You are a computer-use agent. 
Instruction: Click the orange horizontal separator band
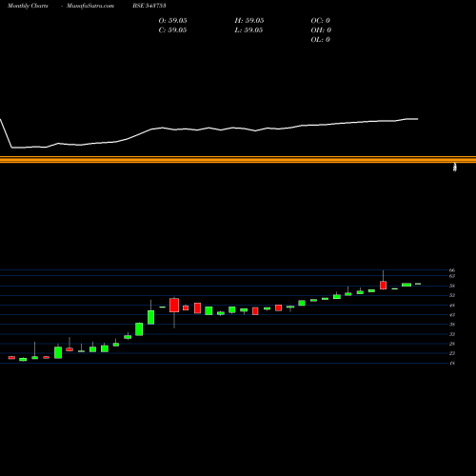(x=238, y=160)
